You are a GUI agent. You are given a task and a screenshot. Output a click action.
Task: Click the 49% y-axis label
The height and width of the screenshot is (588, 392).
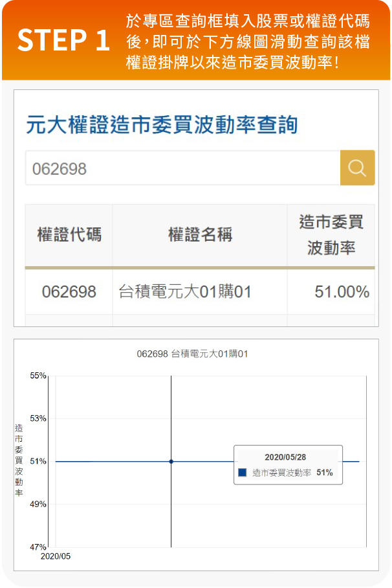[x=38, y=504]
